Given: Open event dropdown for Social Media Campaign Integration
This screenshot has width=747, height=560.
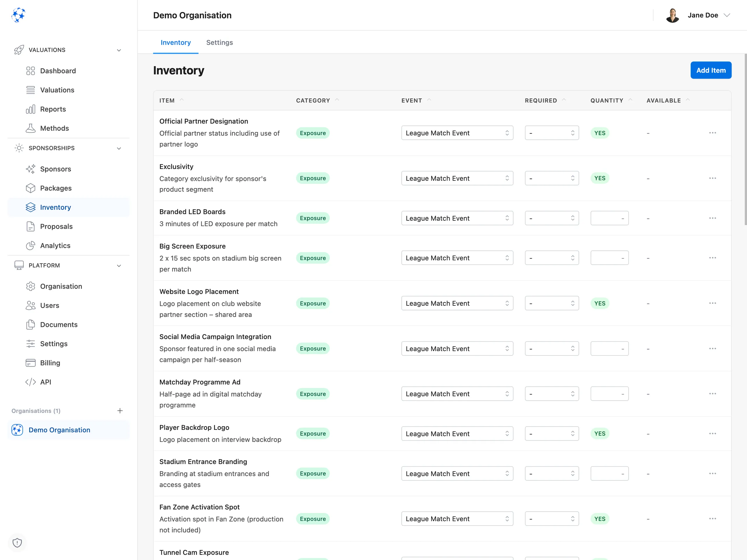Looking at the screenshot, I should tap(457, 348).
